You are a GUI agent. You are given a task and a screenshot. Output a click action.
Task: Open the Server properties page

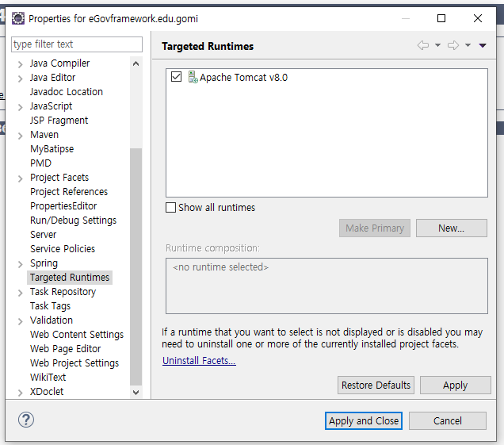coord(43,235)
